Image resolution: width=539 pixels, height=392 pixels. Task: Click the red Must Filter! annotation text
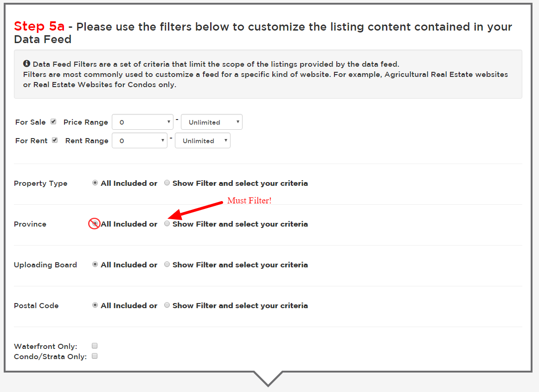point(249,201)
